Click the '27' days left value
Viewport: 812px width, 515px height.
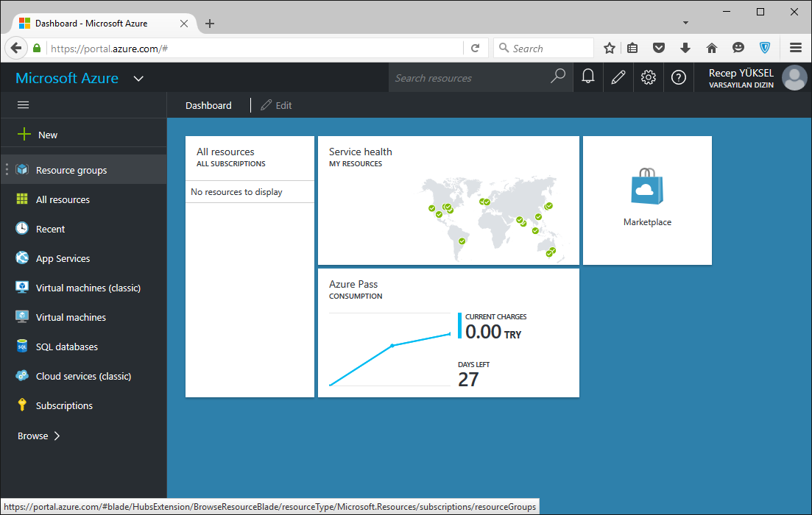[468, 380]
